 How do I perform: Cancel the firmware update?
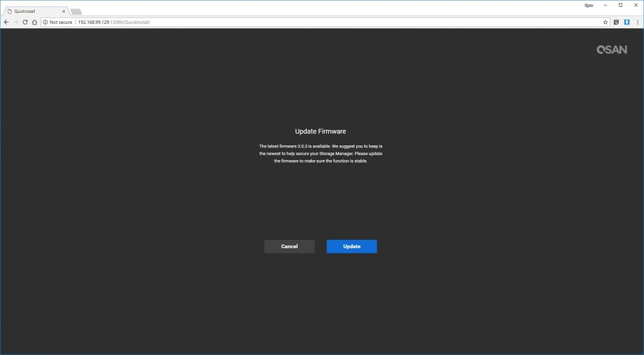click(289, 246)
